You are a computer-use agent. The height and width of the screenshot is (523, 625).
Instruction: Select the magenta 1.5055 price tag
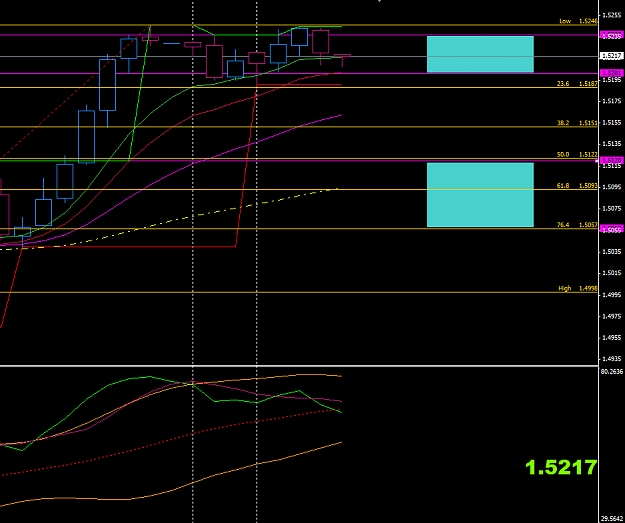click(x=612, y=229)
